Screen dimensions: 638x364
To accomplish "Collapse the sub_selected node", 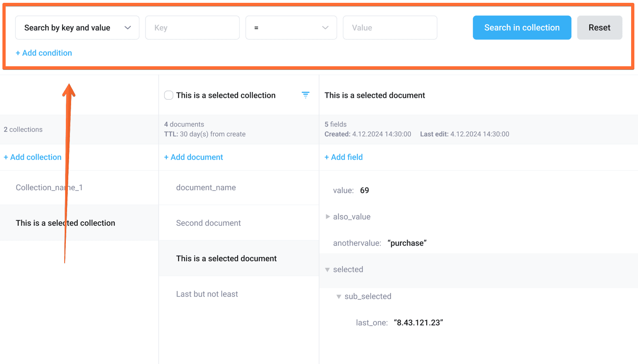I will pyautogui.click(x=339, y=297).
